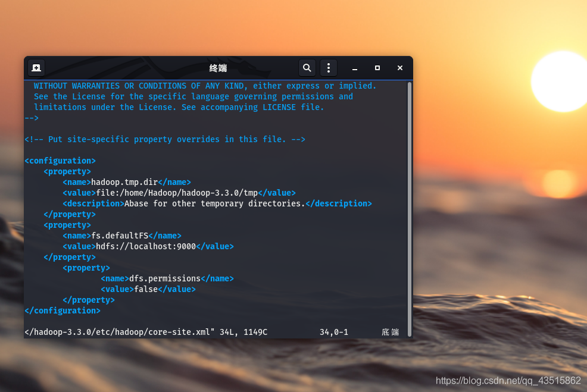The width and height of the screenshot is (587, 392).
Task: Click the 'limitations under the License' line
Action: [x=179, y=107]
